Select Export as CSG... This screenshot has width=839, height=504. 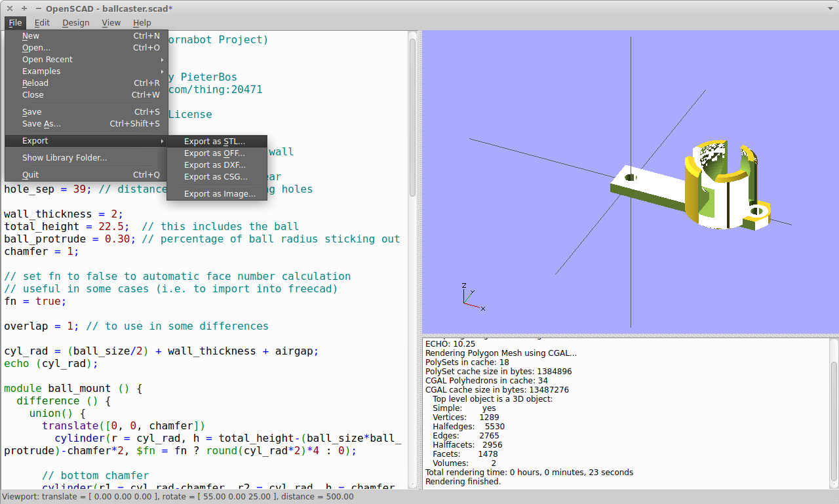point(217,177)
